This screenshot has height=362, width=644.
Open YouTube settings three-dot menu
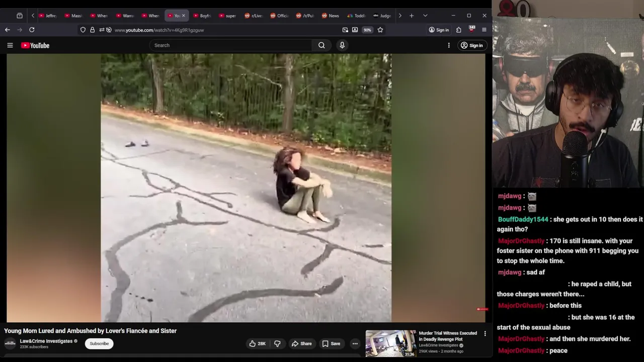coord(449,45)
